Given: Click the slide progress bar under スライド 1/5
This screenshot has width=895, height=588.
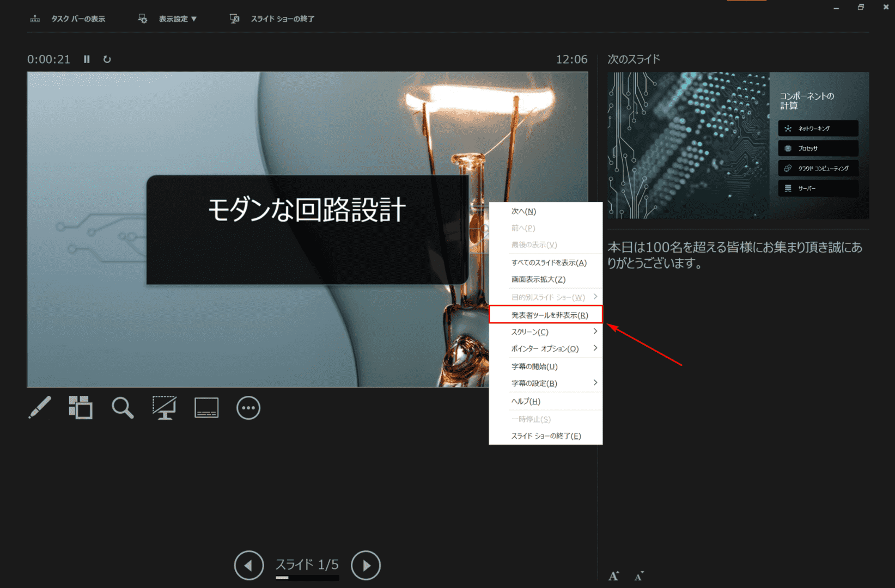Looking at the screenshot, I should 307,578.
